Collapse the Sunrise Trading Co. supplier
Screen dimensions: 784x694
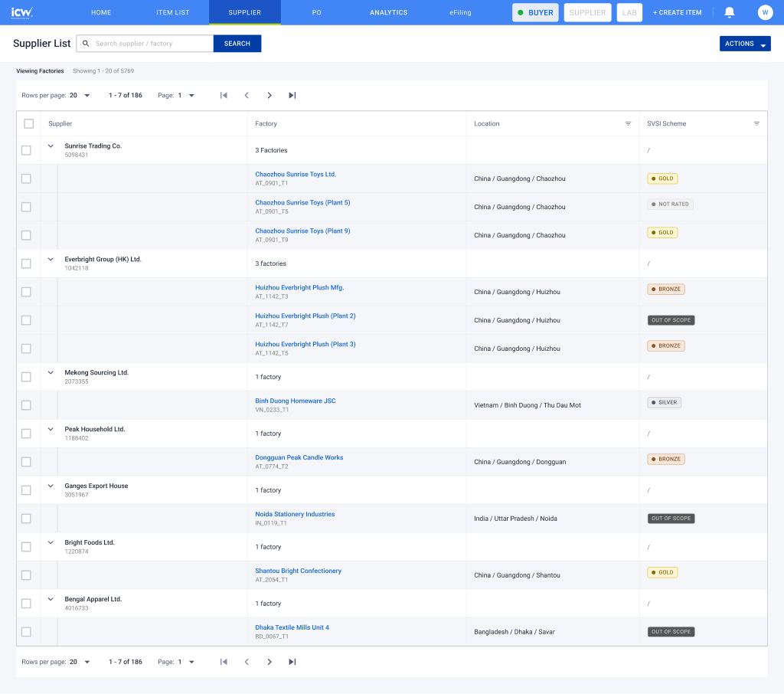(x=51, y=146)
